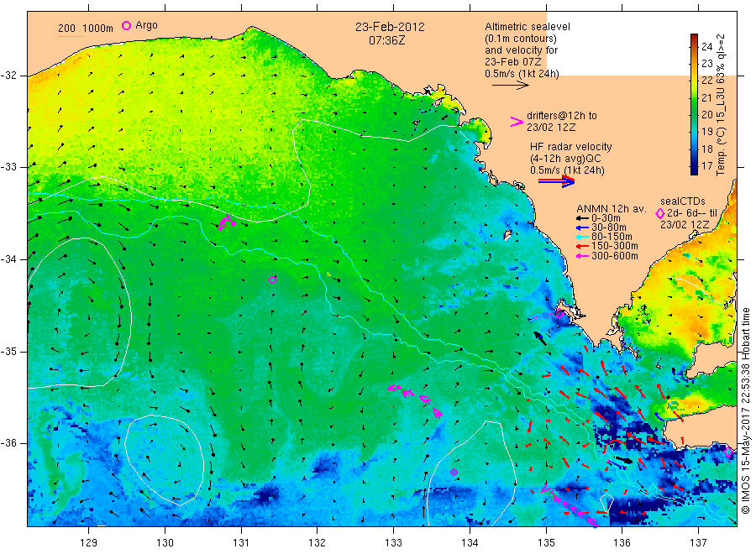Screen dimensions: 756x554
Task: Click the longitude label 137
Action: [x=698, y=543]
